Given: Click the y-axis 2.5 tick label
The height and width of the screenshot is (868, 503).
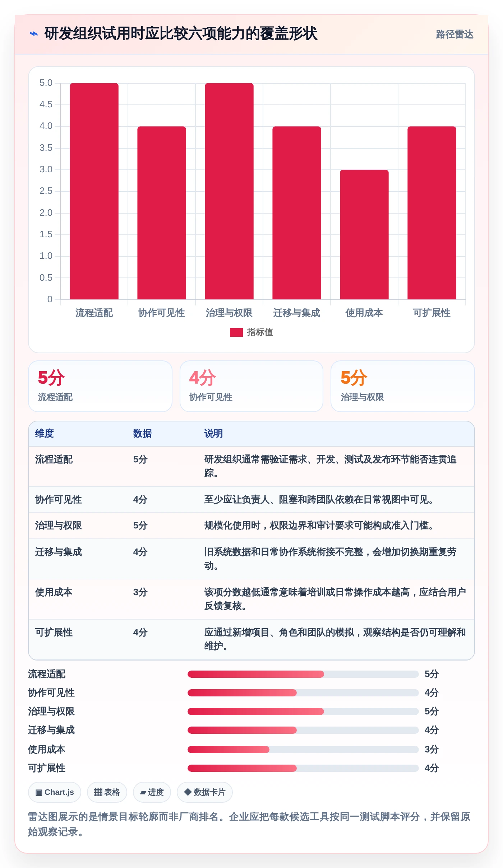Looking at the screenshot, I should (x=46, y=191).
